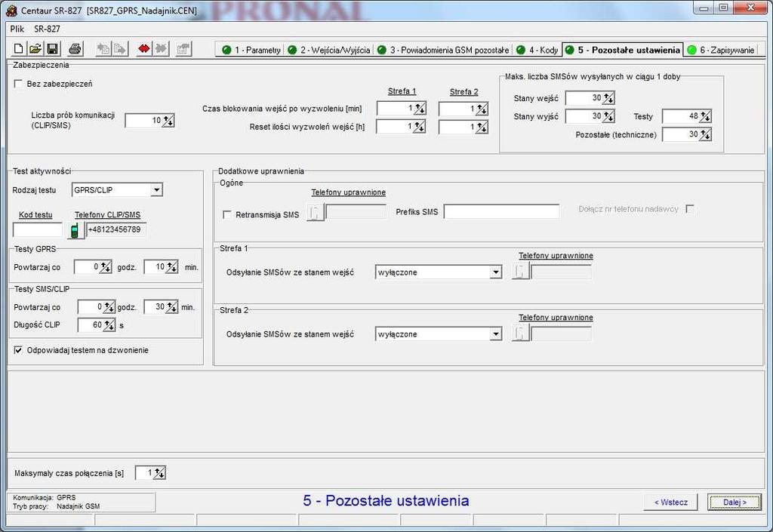The height and width of the screenshot is (532, 773).
Task: Click the Strefa 1 authorized phones icon
Action: (521, 272)
